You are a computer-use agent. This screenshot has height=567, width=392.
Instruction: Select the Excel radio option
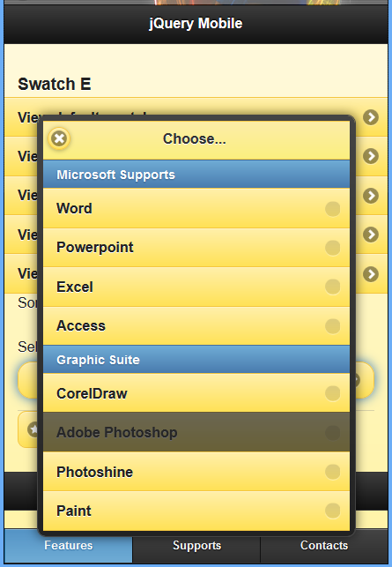pyautogui.click(x=332, y=287)
